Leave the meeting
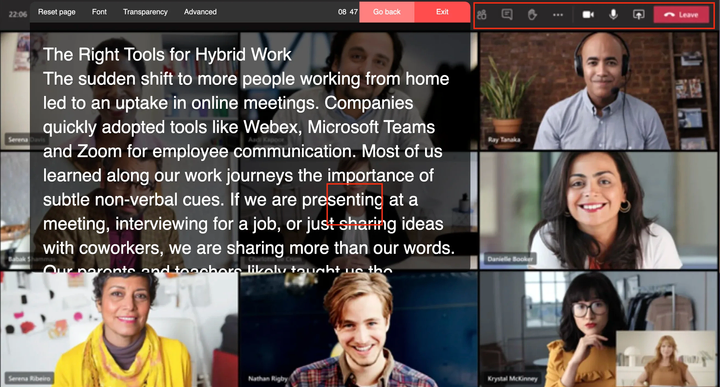The image size is (720, 387). click(682, 15)
